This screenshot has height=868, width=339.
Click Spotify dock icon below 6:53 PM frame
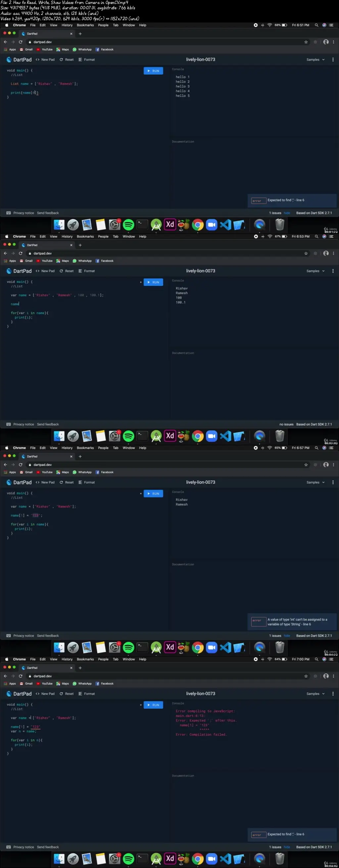click(x=128, y=436)
